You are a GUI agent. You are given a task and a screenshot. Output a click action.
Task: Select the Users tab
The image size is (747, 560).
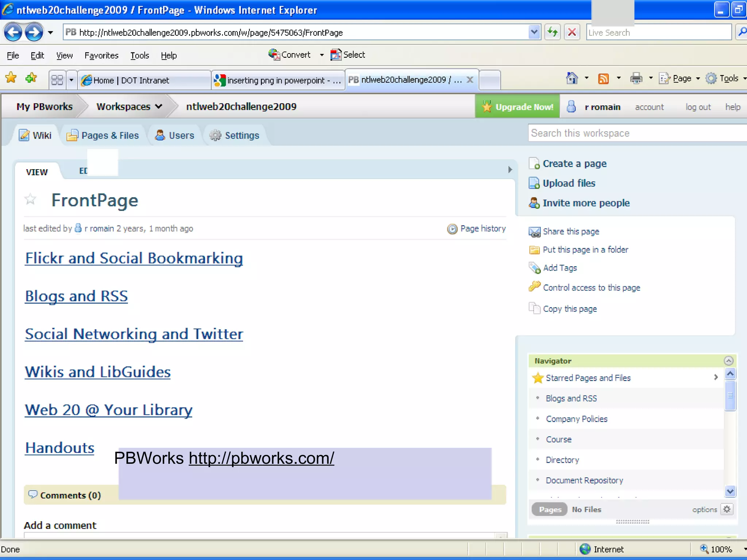tap(175, 135)
